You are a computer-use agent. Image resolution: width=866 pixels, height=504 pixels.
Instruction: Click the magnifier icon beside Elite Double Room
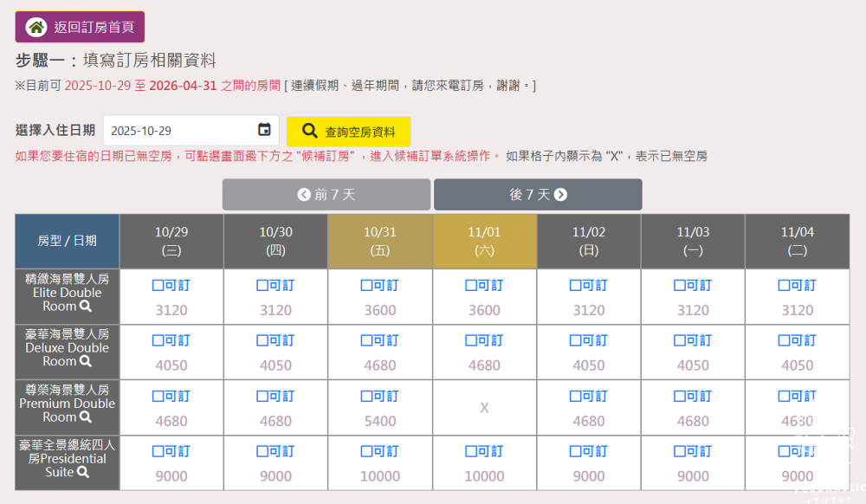click(x=86, y=307)
